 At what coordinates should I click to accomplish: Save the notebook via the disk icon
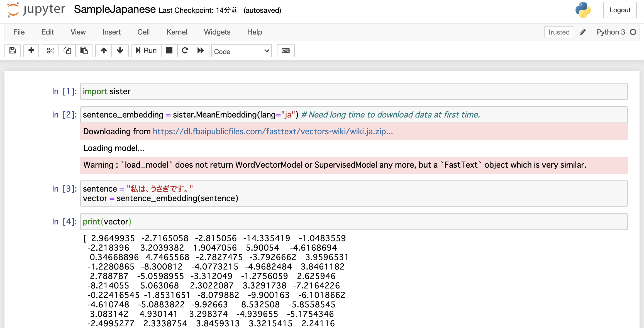12,50
